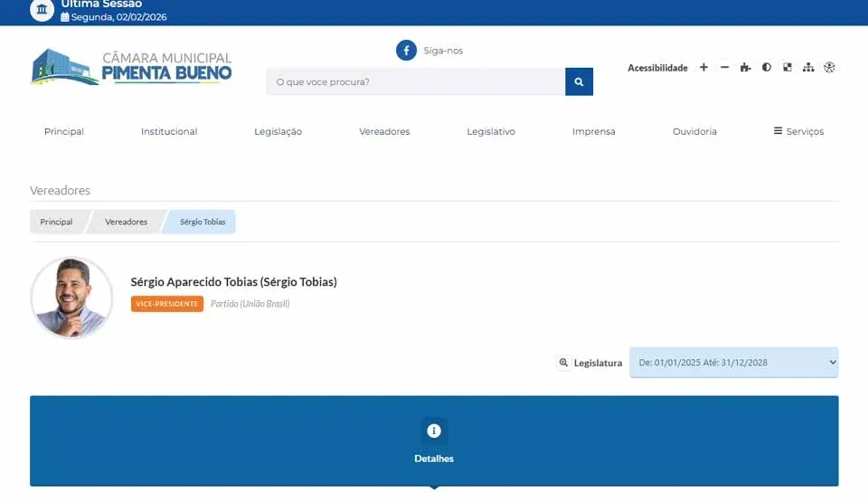Click the Facebook icon next to Siga-nos
This screenshot has height=501, width=868.
click(406, 51)
